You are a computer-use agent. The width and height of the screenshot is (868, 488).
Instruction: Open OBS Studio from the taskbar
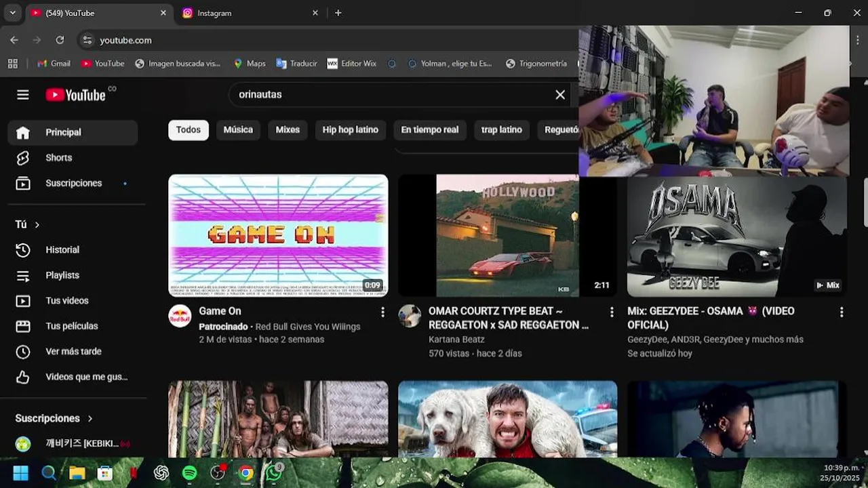(218, 473)
